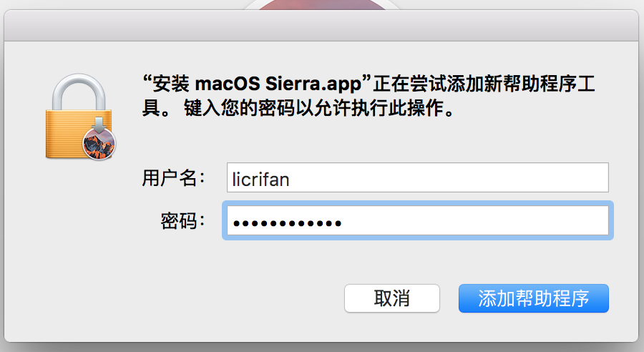644x352 pixels.
Task: Click the macOS Sierra installer badge
Action: [x=99, y=141]
